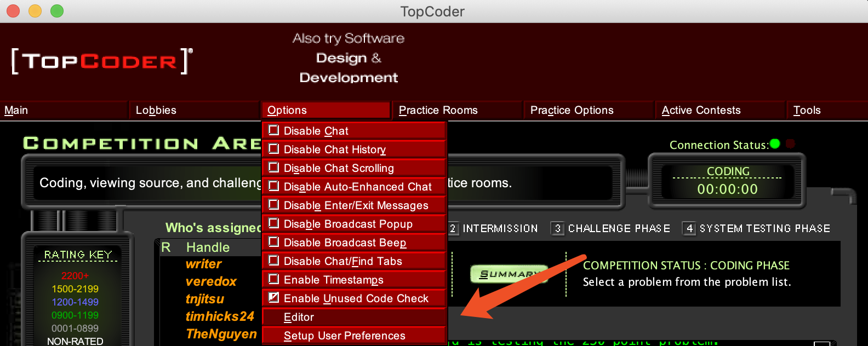Select handle timhicks24 in the list
This screenshot has width=868, height=346.
coord(220,316)
